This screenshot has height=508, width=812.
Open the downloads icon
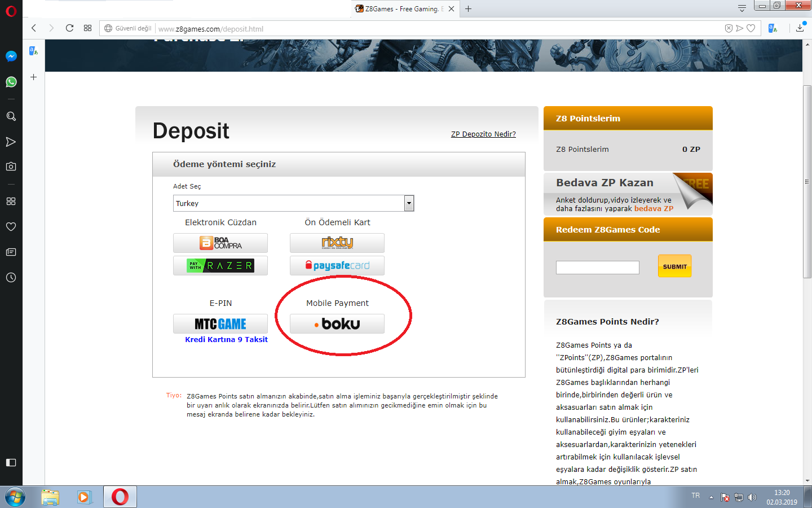click(x=800, y=28)
